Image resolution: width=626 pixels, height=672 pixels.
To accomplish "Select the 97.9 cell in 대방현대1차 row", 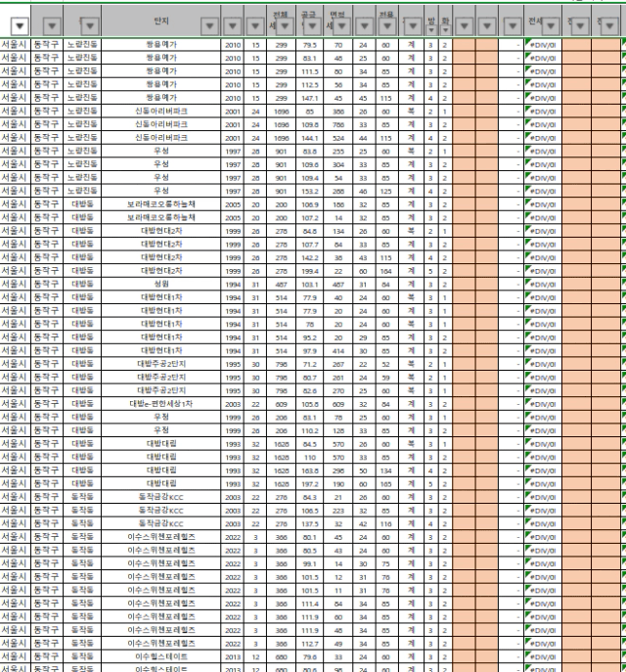I will coord(309,350).
